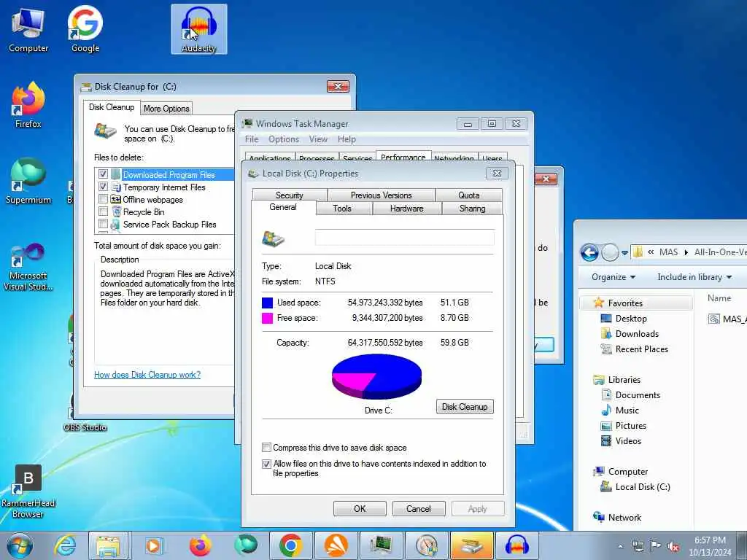
Task: Open the Options menu in Task Manager
Action: tap(284, 139)
